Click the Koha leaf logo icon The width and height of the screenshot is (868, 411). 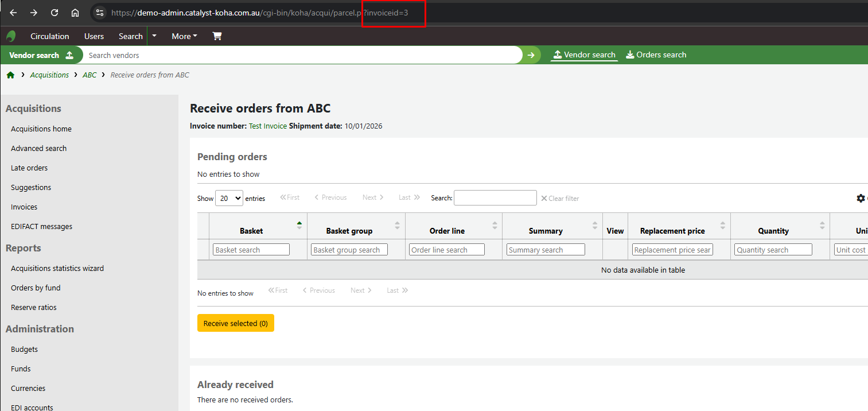pyautogui.click(x=11, y=36)
